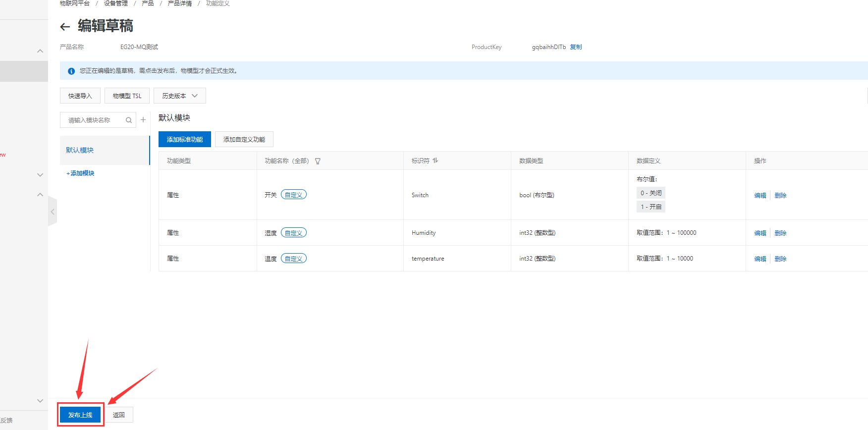
Task: Collapse the left sidebar with arrow handle
Action: (x=53, y=212)
